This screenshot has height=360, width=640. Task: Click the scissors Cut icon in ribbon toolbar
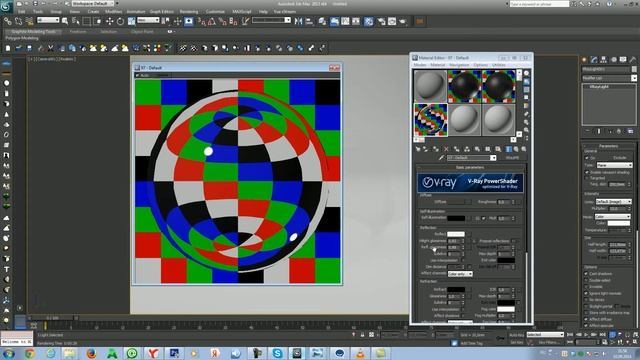pos(51,48)
